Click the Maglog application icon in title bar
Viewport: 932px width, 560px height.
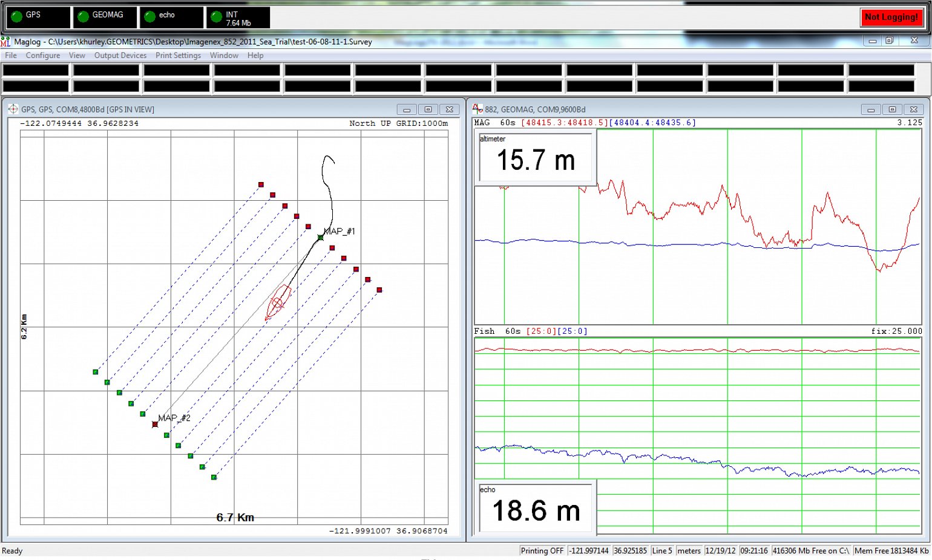pos(6,42)
